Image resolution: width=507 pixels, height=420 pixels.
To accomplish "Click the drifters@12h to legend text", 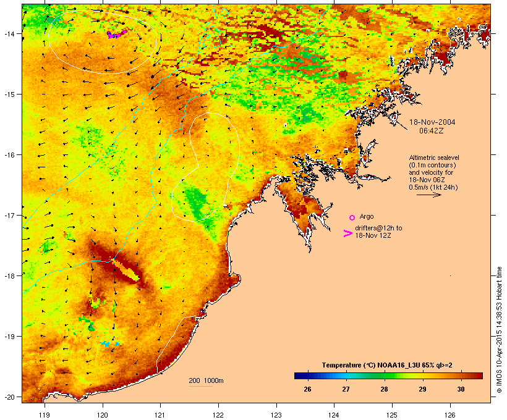I will (378, 228).
